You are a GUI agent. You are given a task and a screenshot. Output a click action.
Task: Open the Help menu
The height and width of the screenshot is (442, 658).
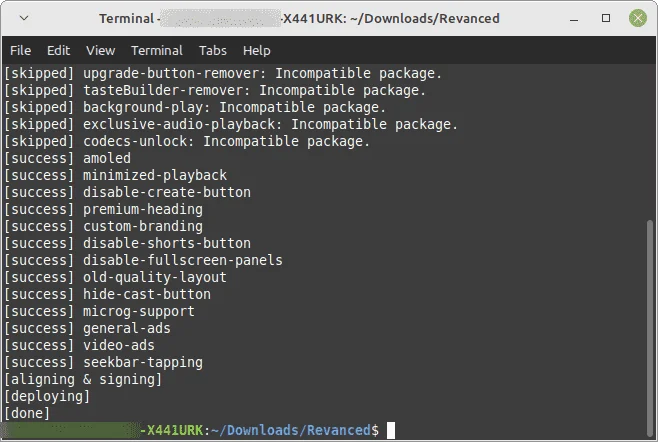(256, 51)
